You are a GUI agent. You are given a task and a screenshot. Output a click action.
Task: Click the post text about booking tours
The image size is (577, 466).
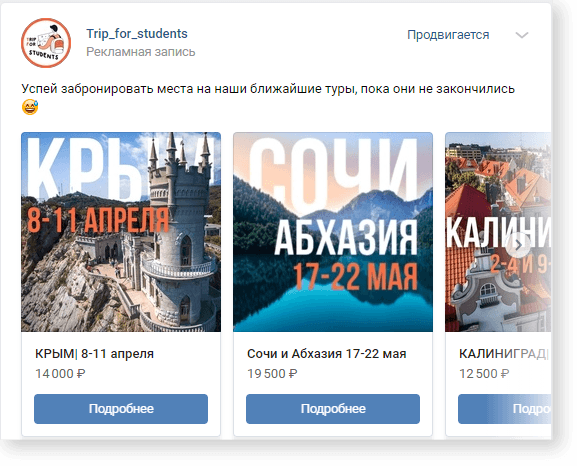(x=268, y=89)
